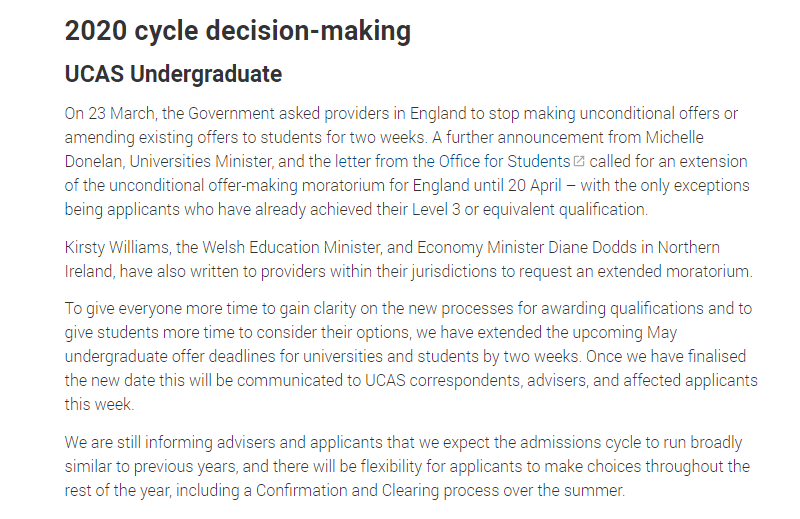
Task: Click the phrase Confirmation and Clearing
Action: (x=347, y=491)
